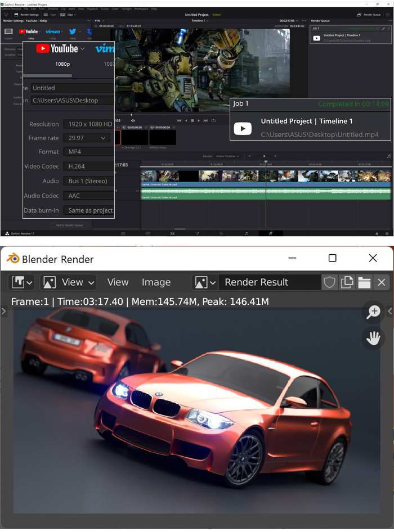This screenshot has height=532, width=394.
Task: Open the Render Entire Timeline dropdown
Action: pyautogui.click(x=227, y=156)
